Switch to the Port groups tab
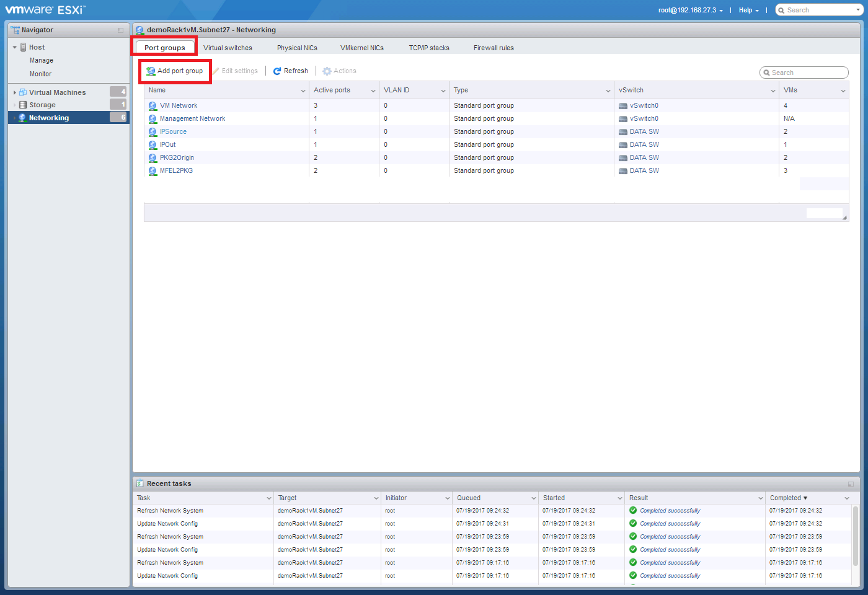 [x=164, y=48]
